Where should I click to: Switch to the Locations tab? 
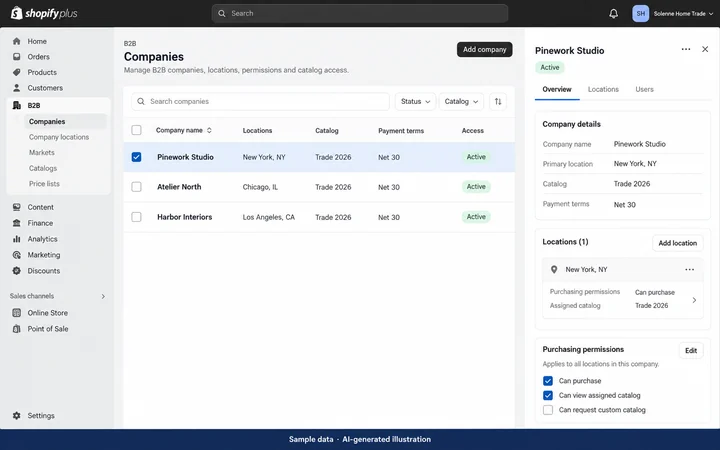603,90
